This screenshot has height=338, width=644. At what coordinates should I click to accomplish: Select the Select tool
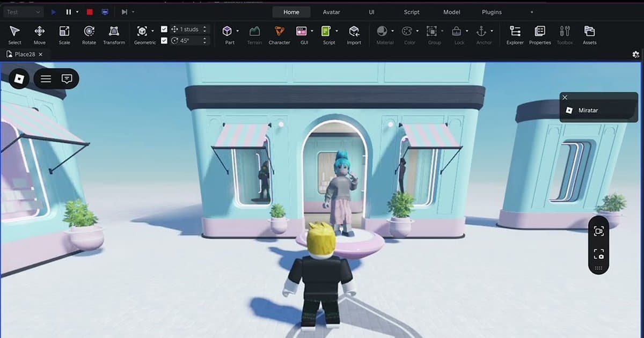click(14, 35)
